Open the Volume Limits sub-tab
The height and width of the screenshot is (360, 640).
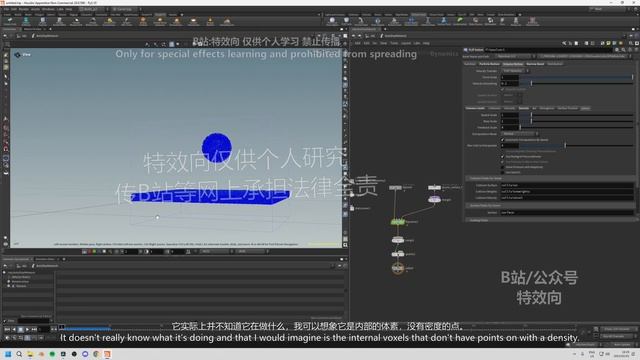tap(476, 108)
